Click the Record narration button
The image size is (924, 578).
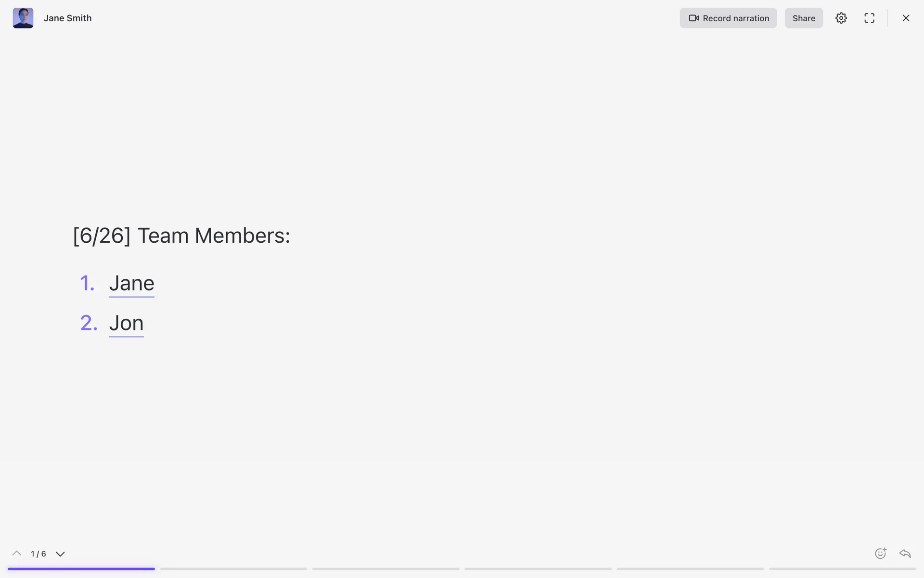click(728, 18)
